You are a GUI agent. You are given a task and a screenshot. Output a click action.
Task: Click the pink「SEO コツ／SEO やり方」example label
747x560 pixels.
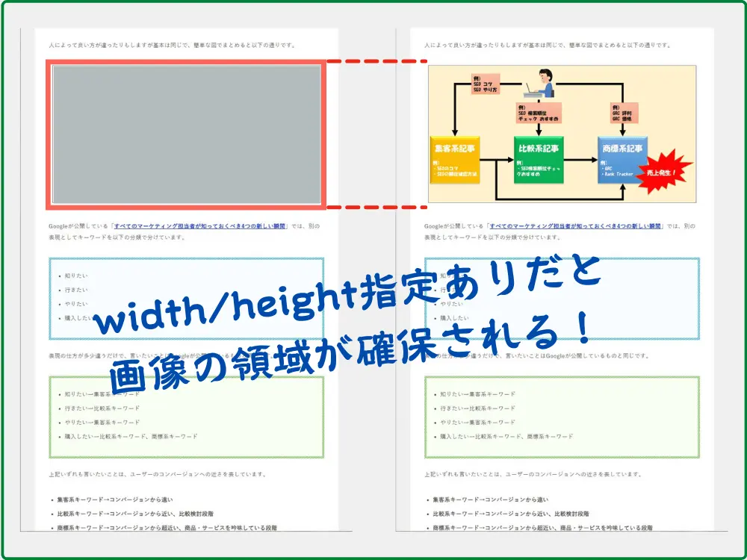tap(486, 84)
